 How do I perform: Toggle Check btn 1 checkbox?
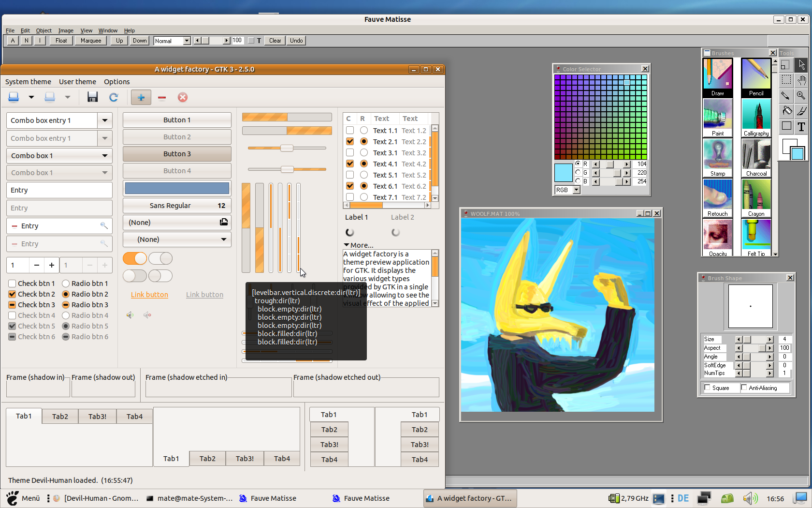(x=12, y=284)
